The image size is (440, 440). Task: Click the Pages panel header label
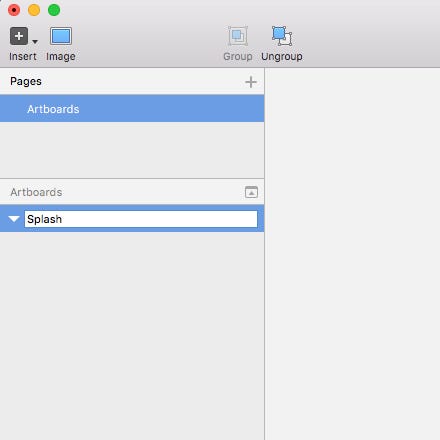coord(26,81)
